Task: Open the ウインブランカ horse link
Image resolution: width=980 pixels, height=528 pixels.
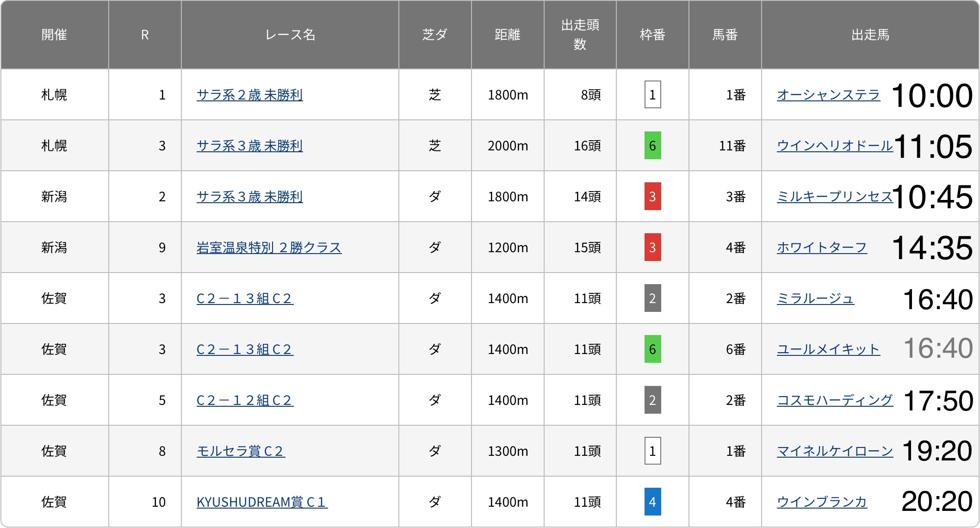Action: pos(821,502)
